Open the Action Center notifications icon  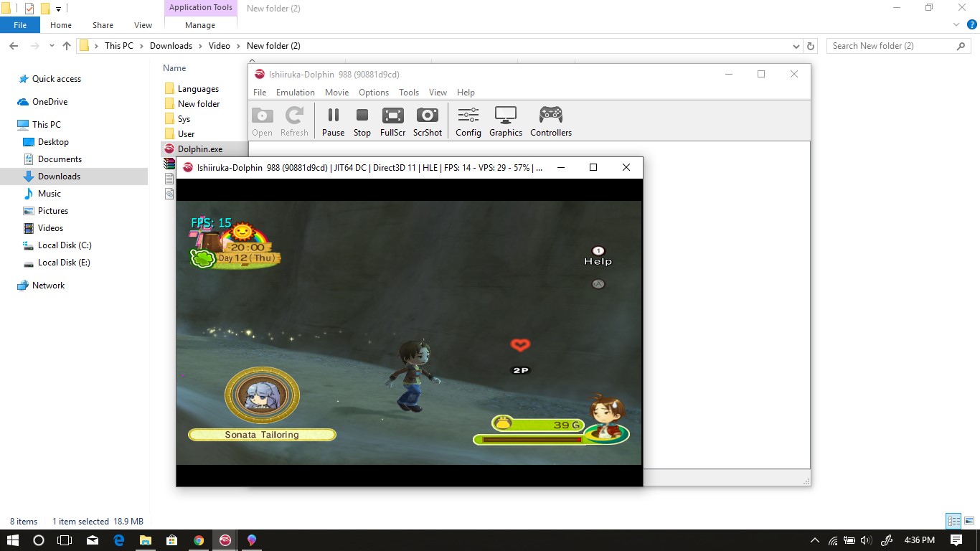[x=956, y=540]
